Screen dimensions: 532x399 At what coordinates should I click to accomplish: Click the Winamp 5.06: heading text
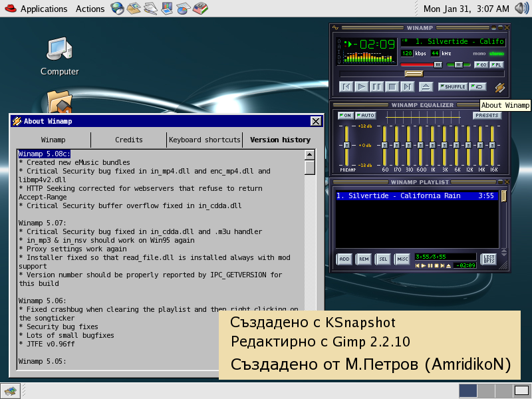click(x=43, y=301)
